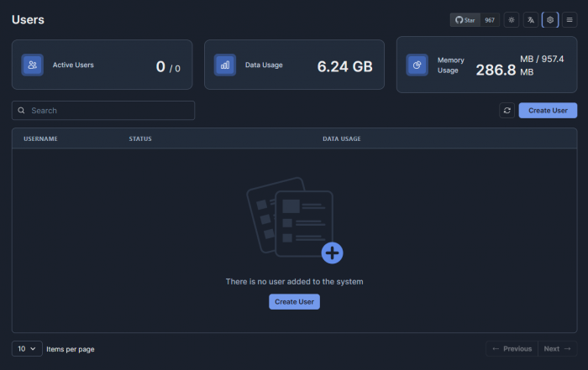Click the Data Usage column header

(x=342, y=138)
